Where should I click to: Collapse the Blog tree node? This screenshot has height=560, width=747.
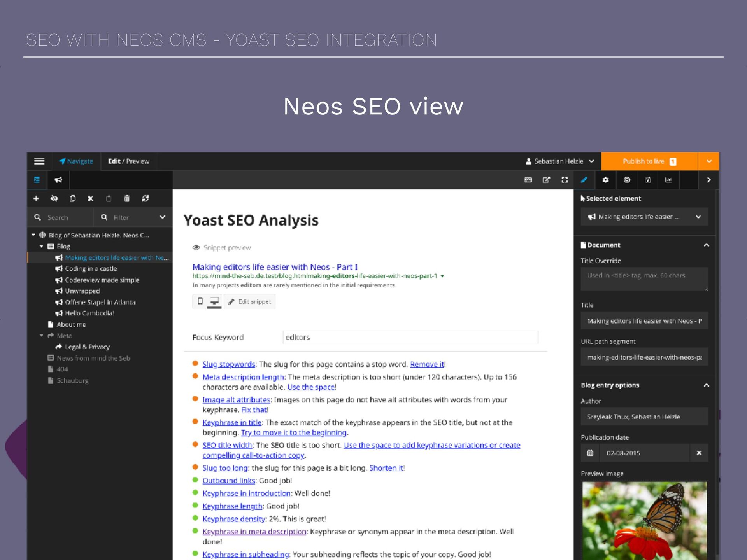click(42, 246)
